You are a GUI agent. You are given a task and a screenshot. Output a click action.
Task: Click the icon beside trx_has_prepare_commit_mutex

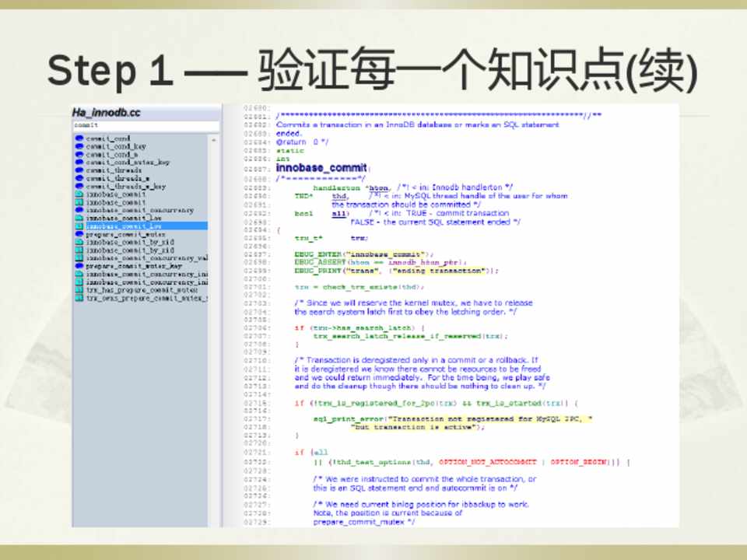[79, 290]
